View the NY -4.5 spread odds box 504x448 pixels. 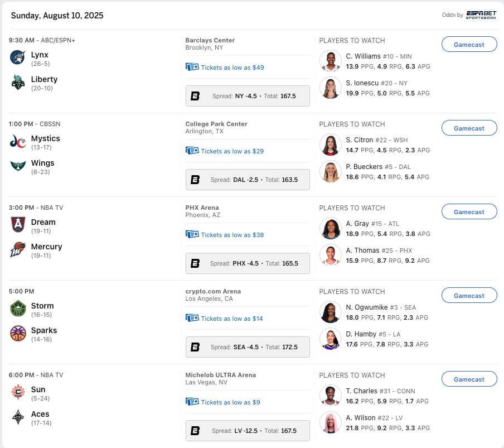(248, 96)
